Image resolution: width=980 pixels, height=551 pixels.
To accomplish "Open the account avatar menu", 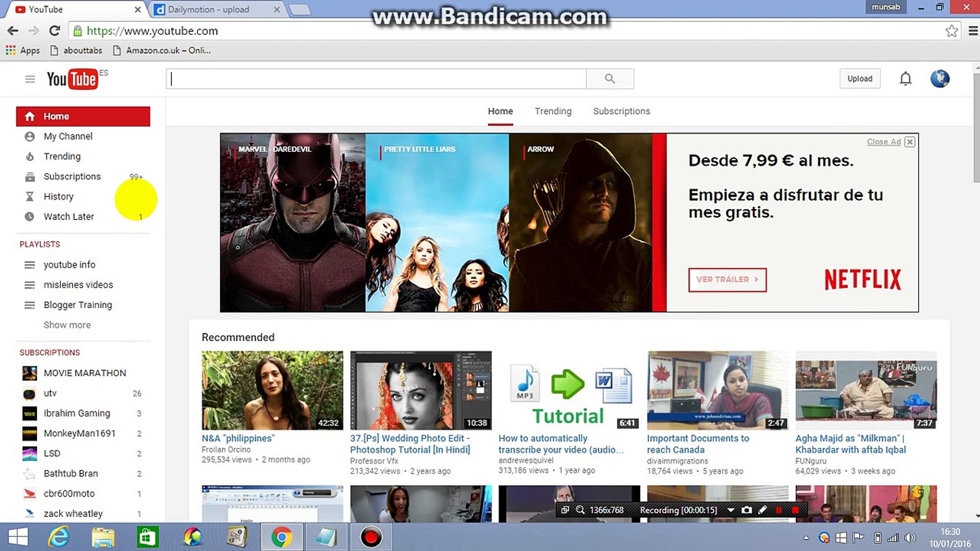I will pos(939,79).
